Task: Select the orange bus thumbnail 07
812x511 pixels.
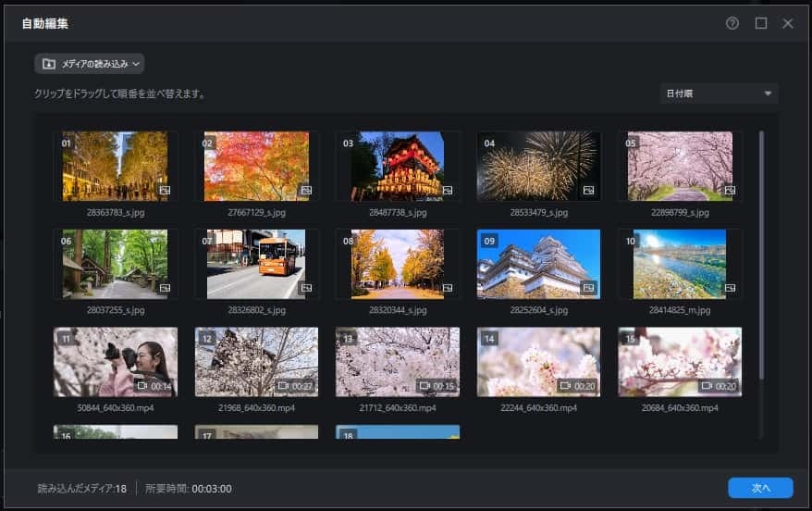Action: coord(256,265)
